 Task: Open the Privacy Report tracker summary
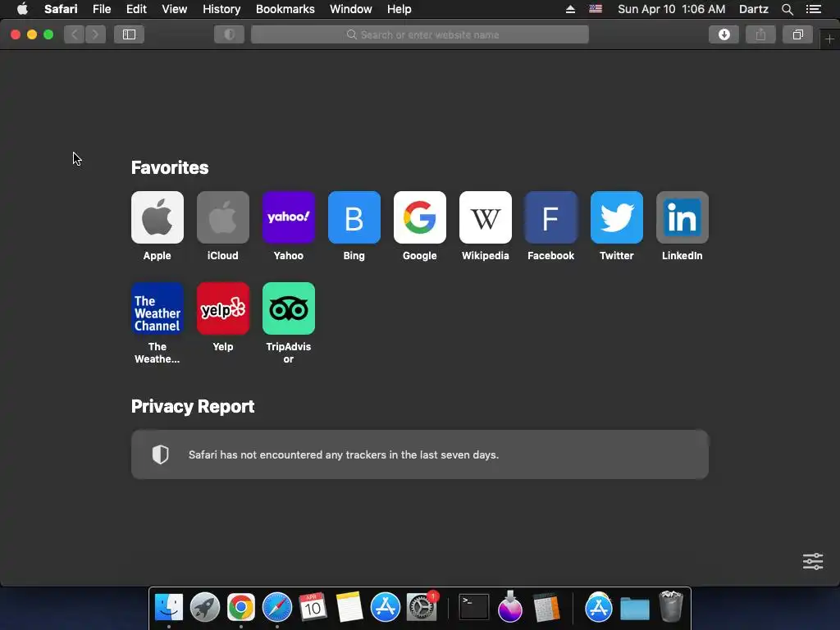[420, 454]
